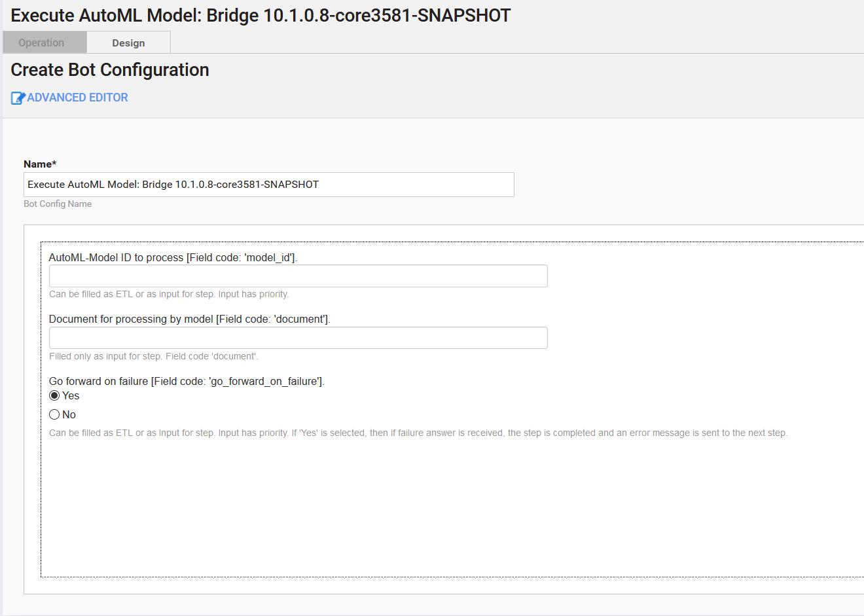Select the No radio button
The width and height of the screenshot is (864, 616).
[54, 414]
